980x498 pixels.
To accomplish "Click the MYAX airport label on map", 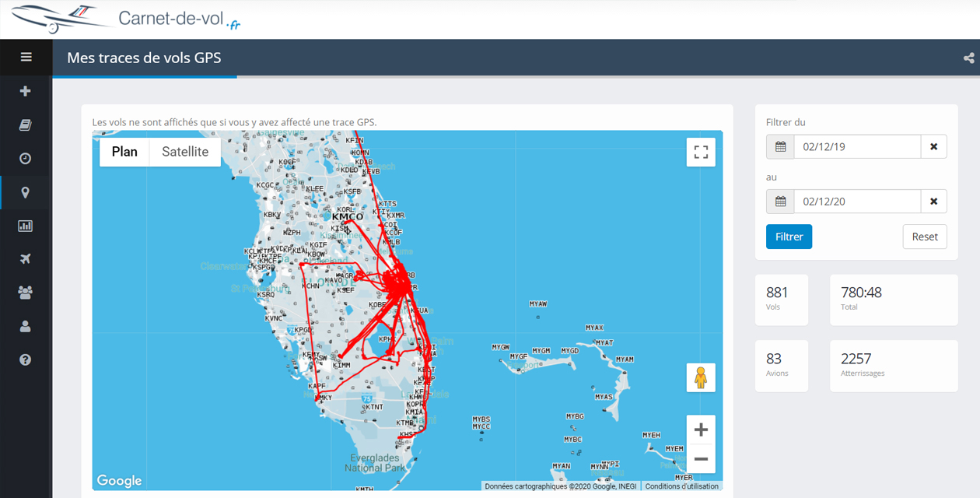I will point(594,328).
